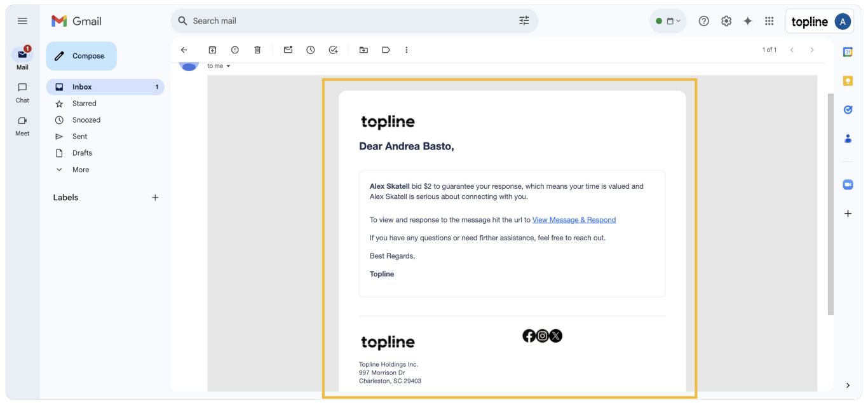The image size is (868, 403).
Task: Open the main menu hamburger icon
Action: coord(22,21)
